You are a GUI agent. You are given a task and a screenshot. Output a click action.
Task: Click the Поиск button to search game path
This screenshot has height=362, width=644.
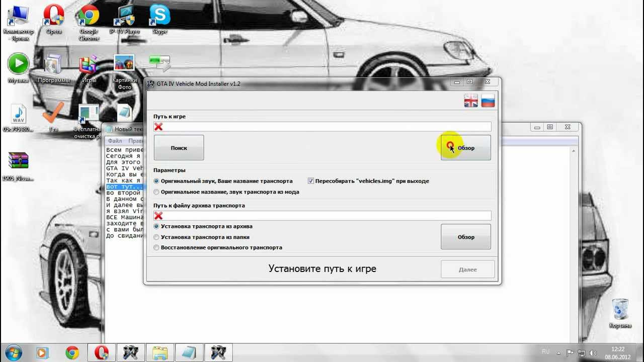(x=179, y=148)
